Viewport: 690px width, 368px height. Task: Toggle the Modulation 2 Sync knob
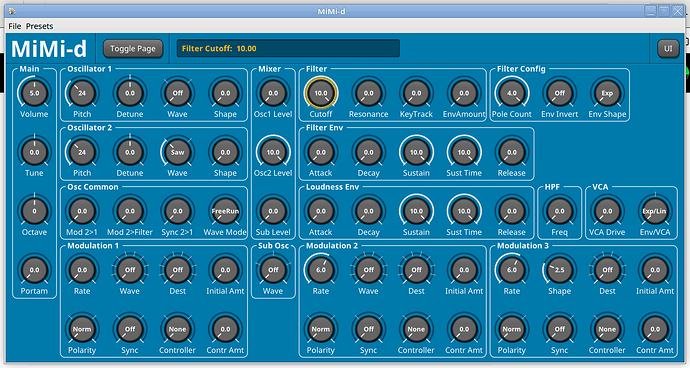(368, 329)
